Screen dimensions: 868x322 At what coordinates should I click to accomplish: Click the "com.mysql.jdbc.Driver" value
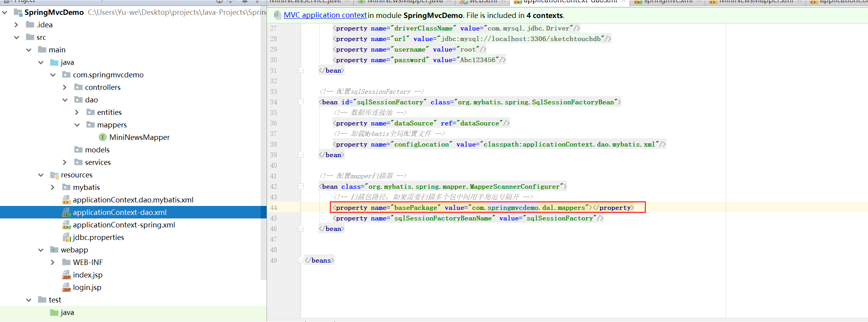coord(528,28)
